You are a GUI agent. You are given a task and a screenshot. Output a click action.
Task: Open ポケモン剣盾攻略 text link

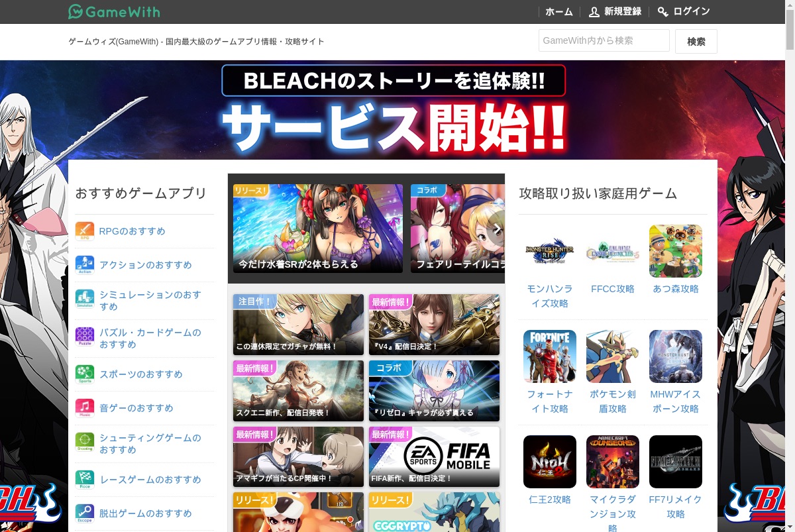pos(613,401)
